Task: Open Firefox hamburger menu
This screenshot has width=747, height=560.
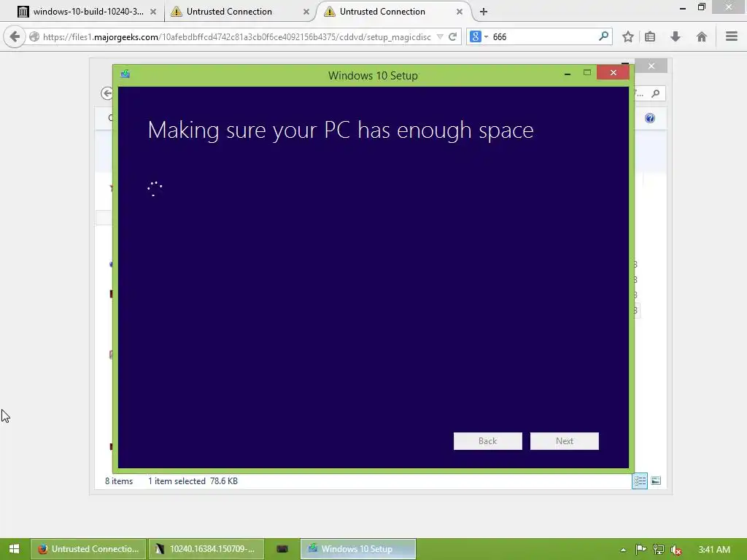Action: coord(732,36)
